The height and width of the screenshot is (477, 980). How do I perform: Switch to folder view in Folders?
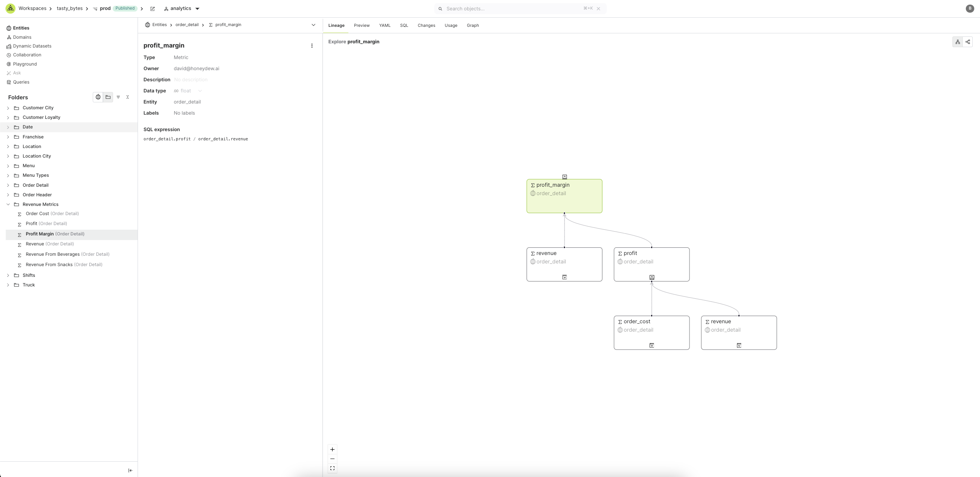pyautogui.click(x=108, y=97)
